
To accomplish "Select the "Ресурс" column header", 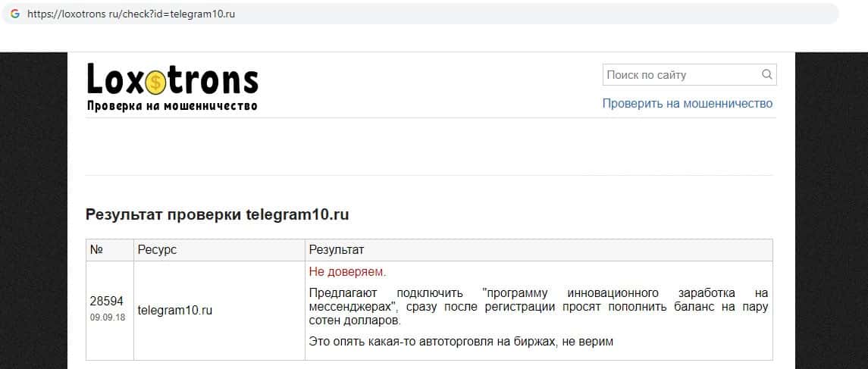I will [157, 250].
